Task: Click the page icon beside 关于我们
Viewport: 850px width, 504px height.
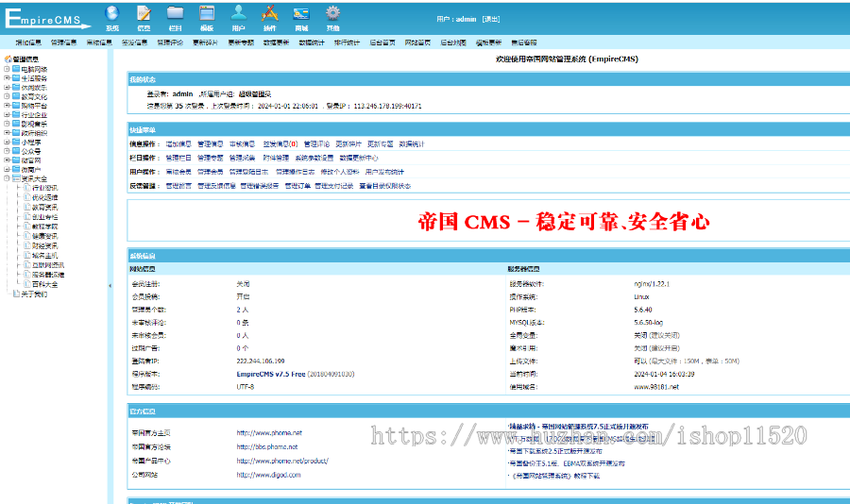Action: tap(16, 294)
